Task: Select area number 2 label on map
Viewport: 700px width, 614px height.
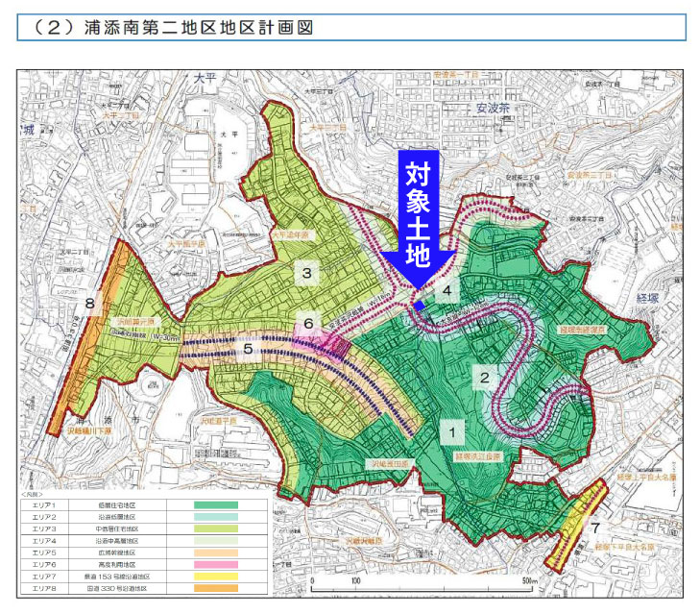Action: pos(487,378)
